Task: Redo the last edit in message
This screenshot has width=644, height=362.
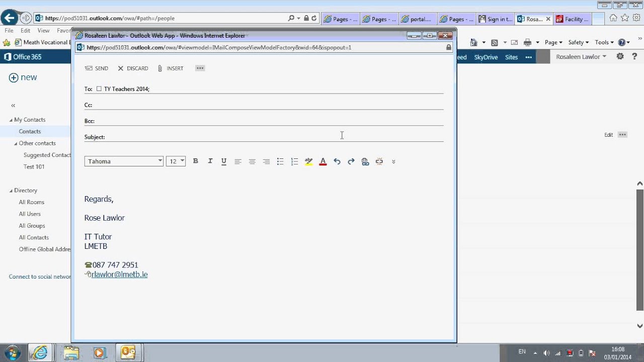Action: pyautogui.click(x=351, y=161)
